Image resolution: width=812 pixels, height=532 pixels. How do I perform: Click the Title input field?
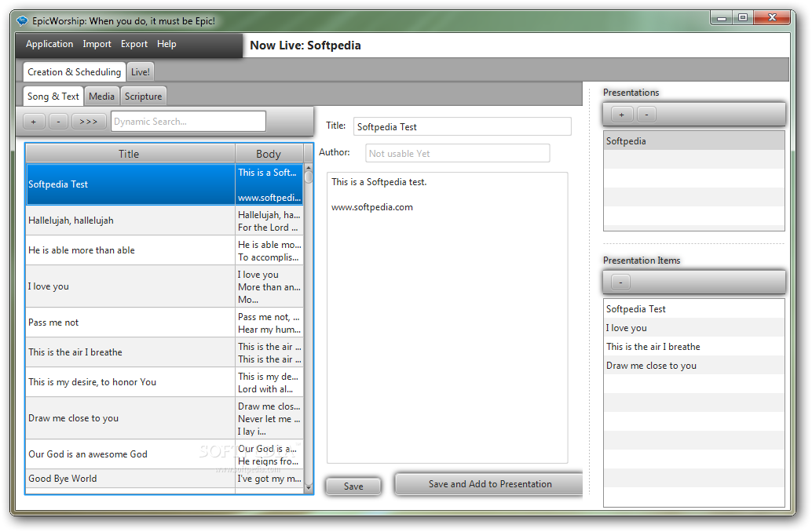pos(463,127)
